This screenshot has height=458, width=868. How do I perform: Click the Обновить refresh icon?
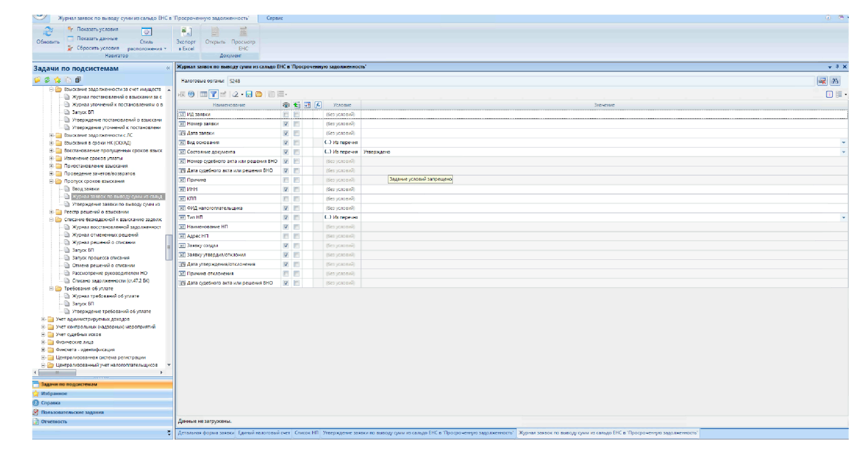[x=48, y=32]
